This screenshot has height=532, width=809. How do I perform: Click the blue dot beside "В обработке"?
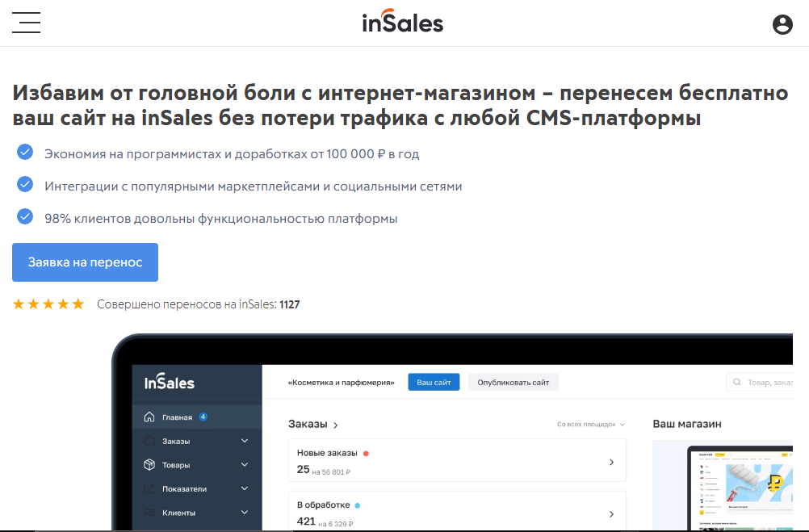point(358,505)
